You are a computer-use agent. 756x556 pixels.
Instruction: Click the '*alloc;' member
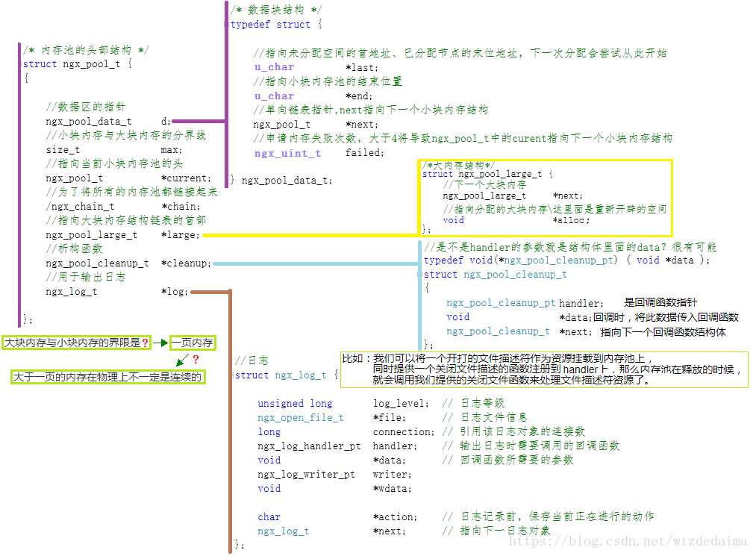click(571, 220)
